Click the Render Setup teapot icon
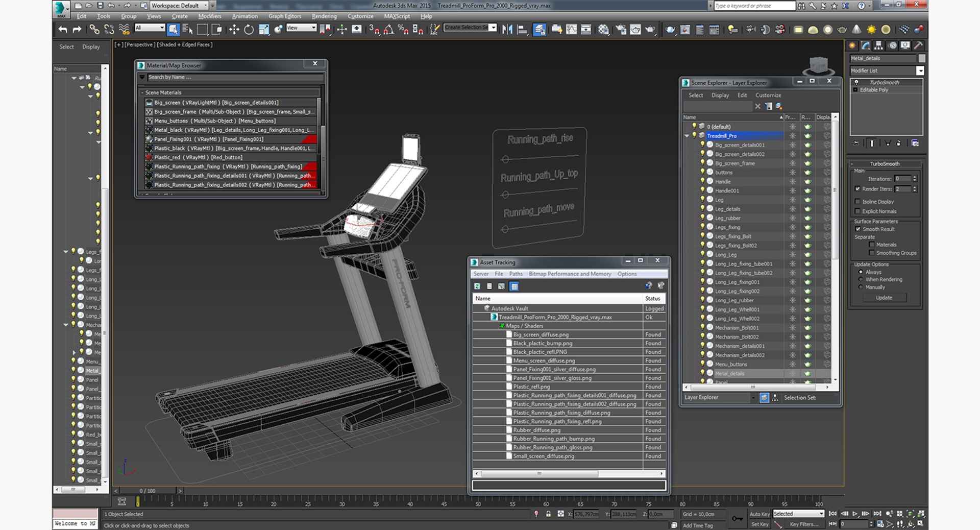Viewport: 980px width, 530px height. click(x=621, y=29)
